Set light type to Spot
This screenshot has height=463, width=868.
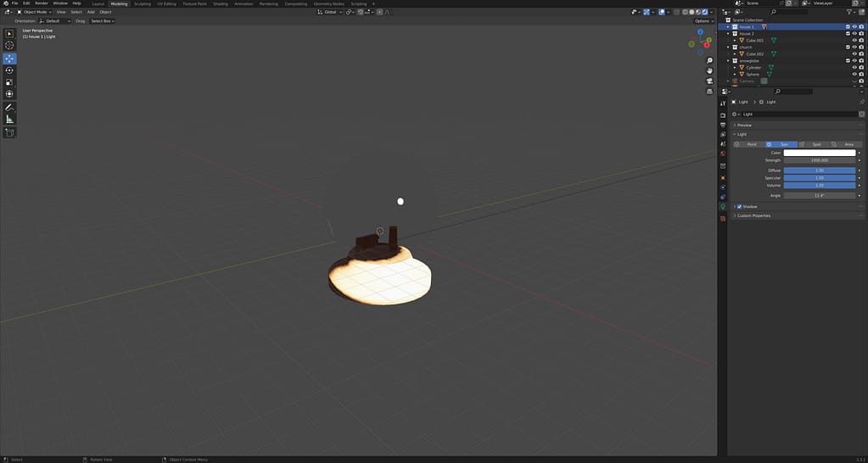point(814,144)
